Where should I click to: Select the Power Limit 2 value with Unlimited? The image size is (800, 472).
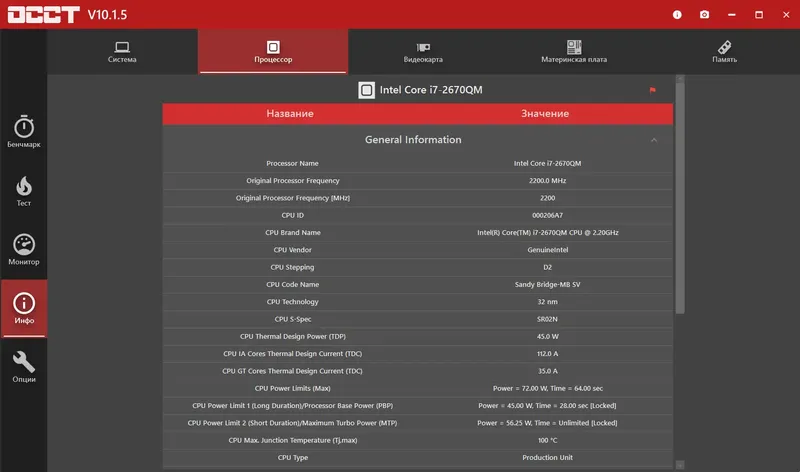point(547,423)
